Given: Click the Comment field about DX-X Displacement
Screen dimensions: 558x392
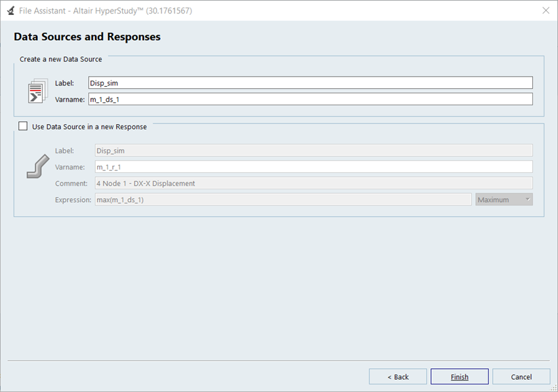Looking at the screenshot, I should [x=314, y=183].
